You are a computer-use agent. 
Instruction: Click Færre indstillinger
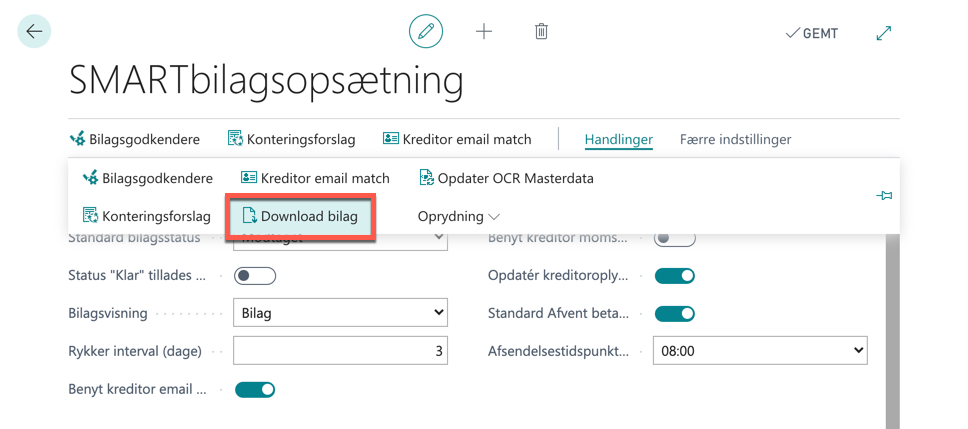735,140
